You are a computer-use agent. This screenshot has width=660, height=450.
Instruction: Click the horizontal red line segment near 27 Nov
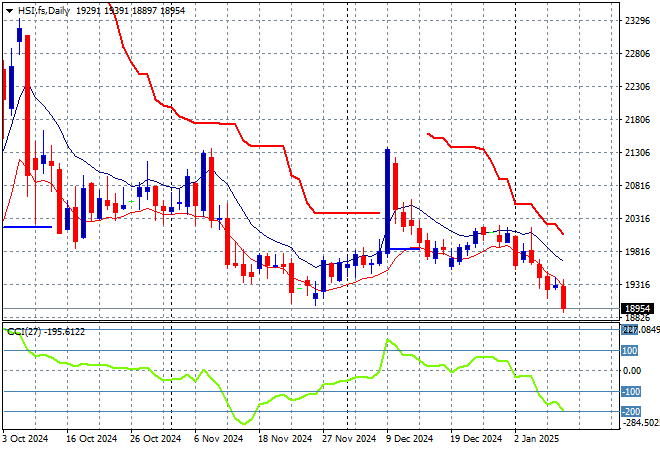345,212
